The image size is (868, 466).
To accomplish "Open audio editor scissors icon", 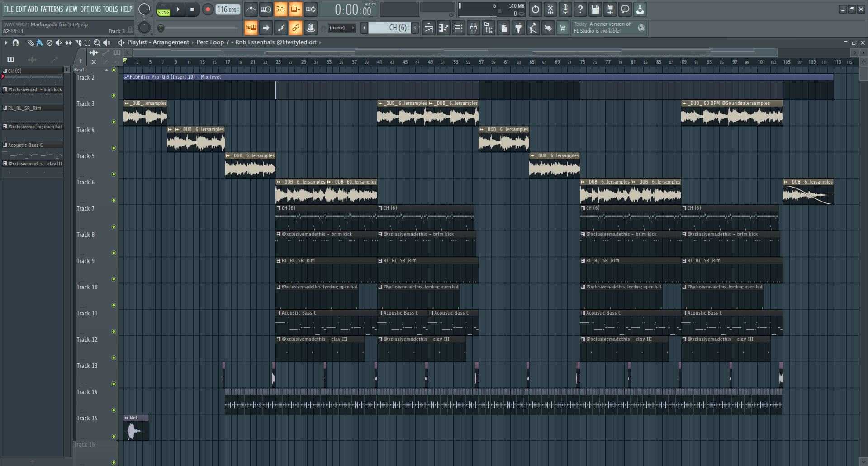I will click(x=550, y=9).
